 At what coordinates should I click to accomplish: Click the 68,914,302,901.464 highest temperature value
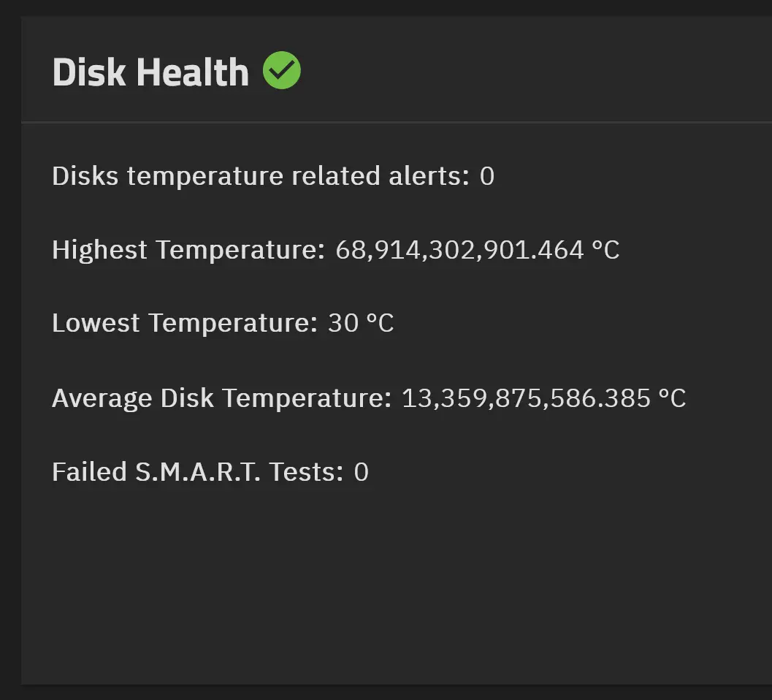459,250
